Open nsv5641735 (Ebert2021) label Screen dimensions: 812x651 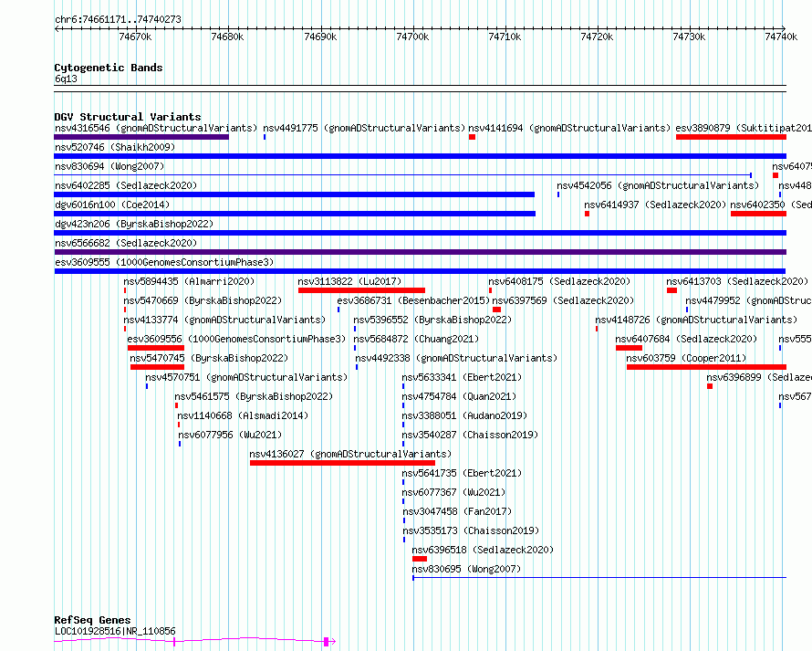462,473
